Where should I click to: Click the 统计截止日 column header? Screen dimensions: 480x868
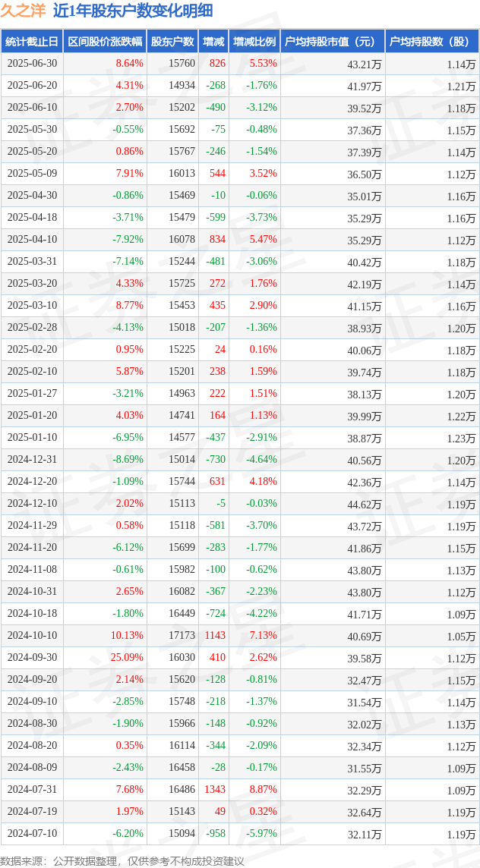click(x=32, y=42)
